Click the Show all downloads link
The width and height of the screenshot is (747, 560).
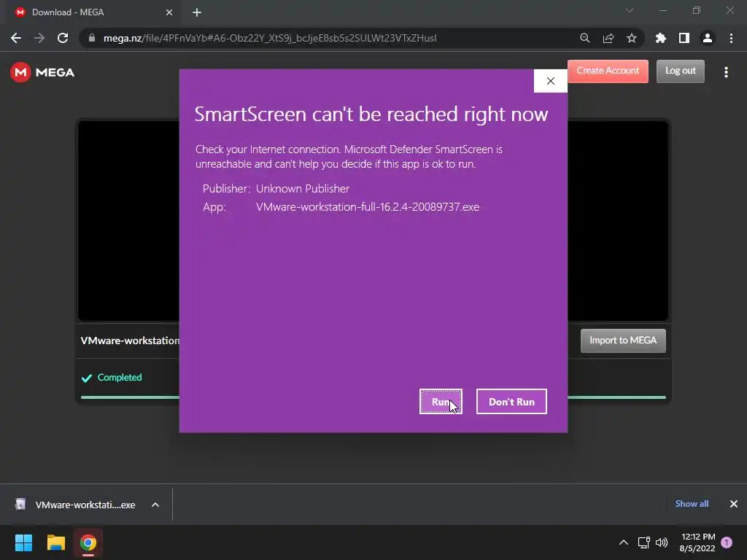pos(692,504)
